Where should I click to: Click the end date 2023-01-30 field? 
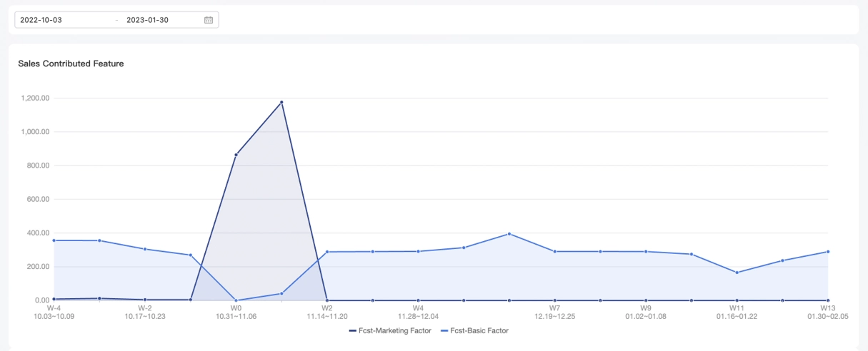tap(147, 20)
